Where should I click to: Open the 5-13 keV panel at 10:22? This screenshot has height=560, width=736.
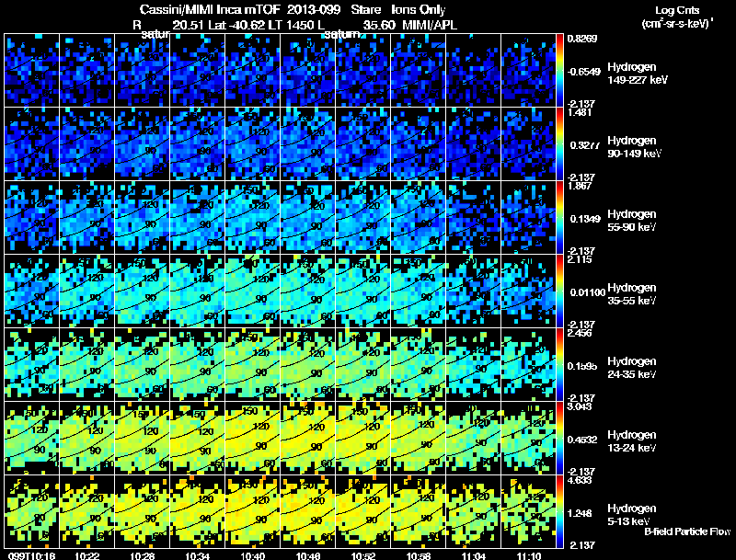[86, 512]
